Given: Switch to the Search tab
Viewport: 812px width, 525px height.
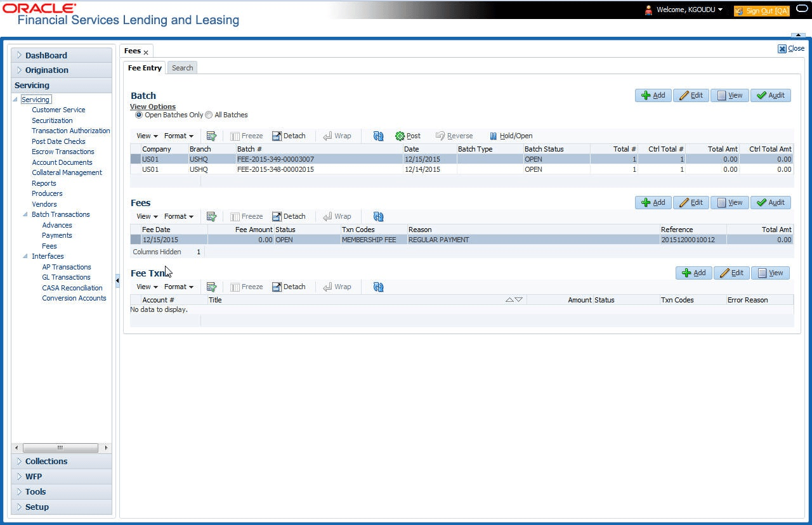Looking at the screenshot, I should (183, 68).
